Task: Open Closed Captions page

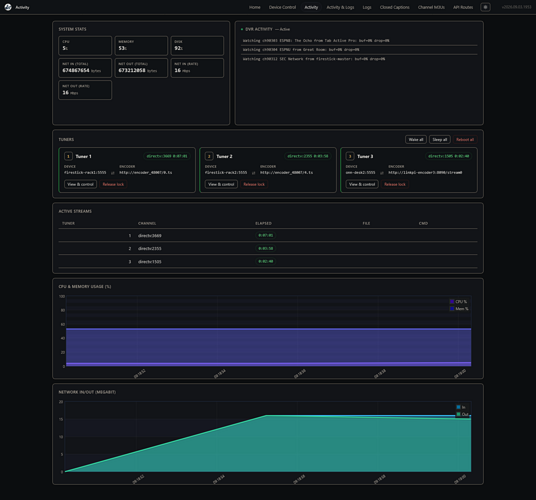Action: pyautogui.click(x=394, y=7)
